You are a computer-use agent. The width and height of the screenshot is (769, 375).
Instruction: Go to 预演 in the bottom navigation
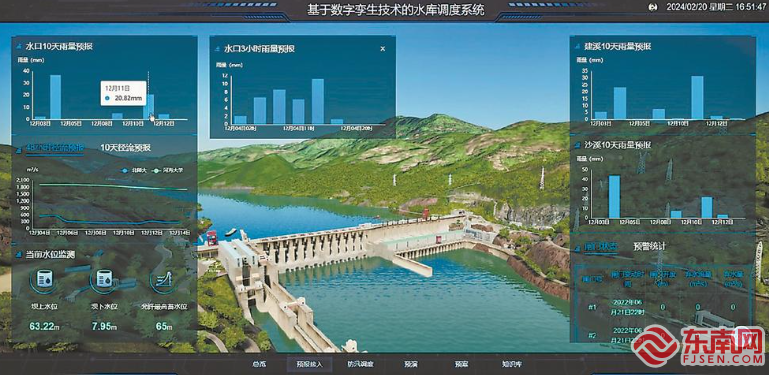[x=411, y=364]
